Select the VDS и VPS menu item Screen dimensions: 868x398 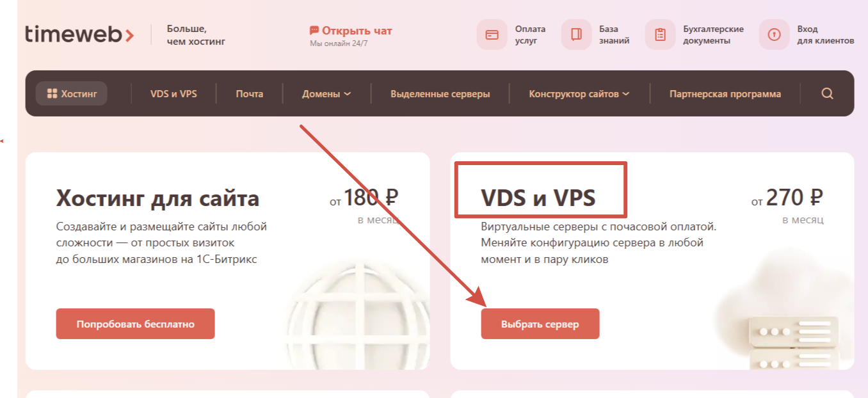point(173,93)
